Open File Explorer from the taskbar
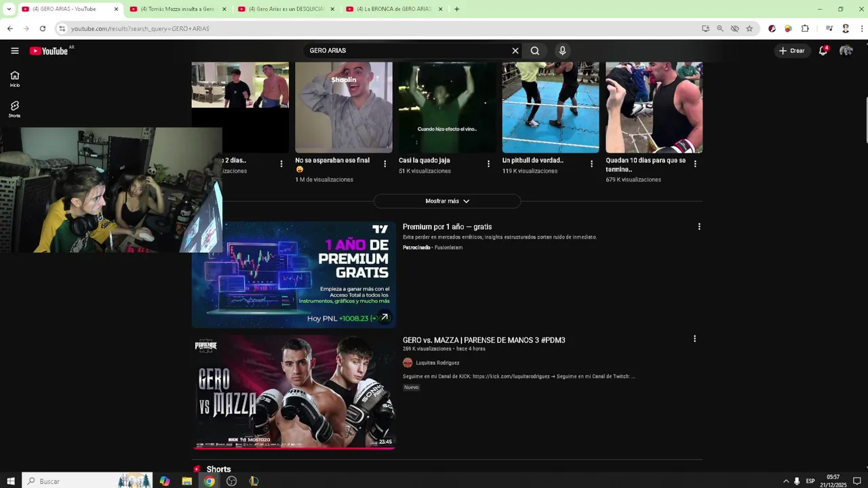The height and width of the screenshot is (488, 868). (187, 481)
